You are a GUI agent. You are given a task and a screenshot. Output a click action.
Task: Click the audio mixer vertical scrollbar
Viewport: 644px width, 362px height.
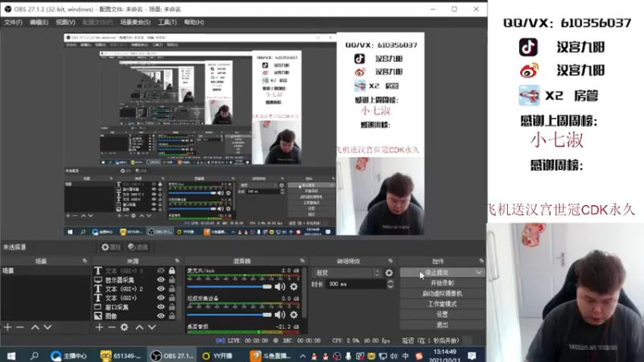pyautogui.click(x=304, y=293)
